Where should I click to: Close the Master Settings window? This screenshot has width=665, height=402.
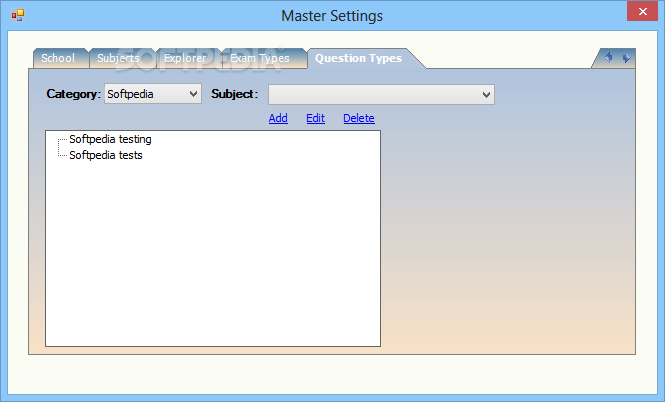point(643,11)
